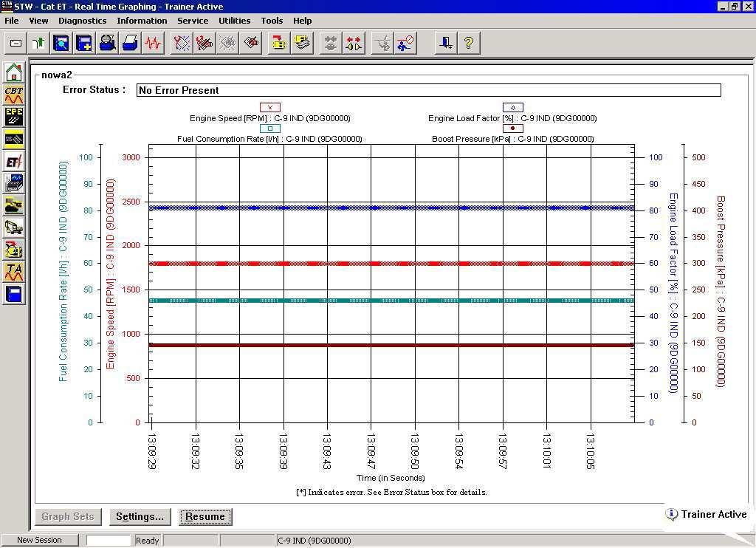Click the first toolbar button with rectangle icon

click(16, 44)
